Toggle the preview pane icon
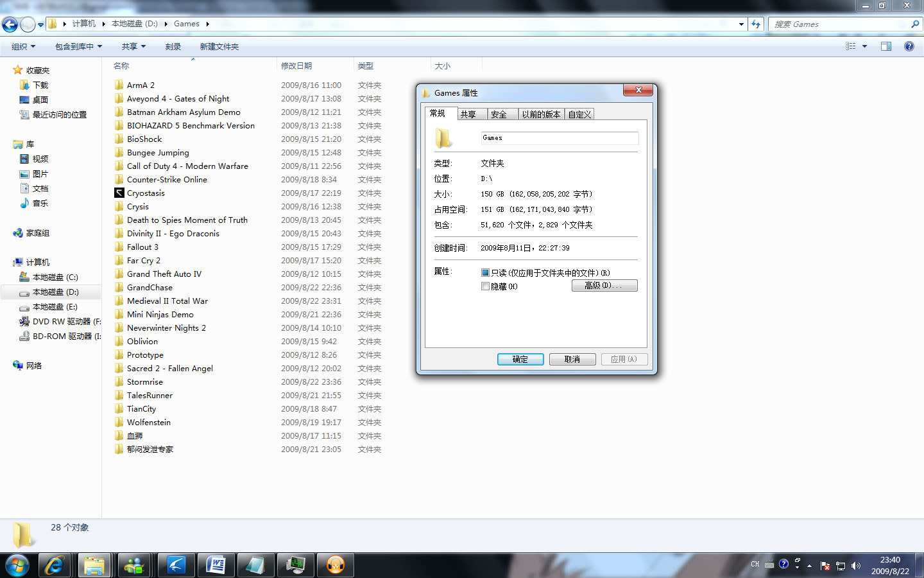 (x=886, y=46)
